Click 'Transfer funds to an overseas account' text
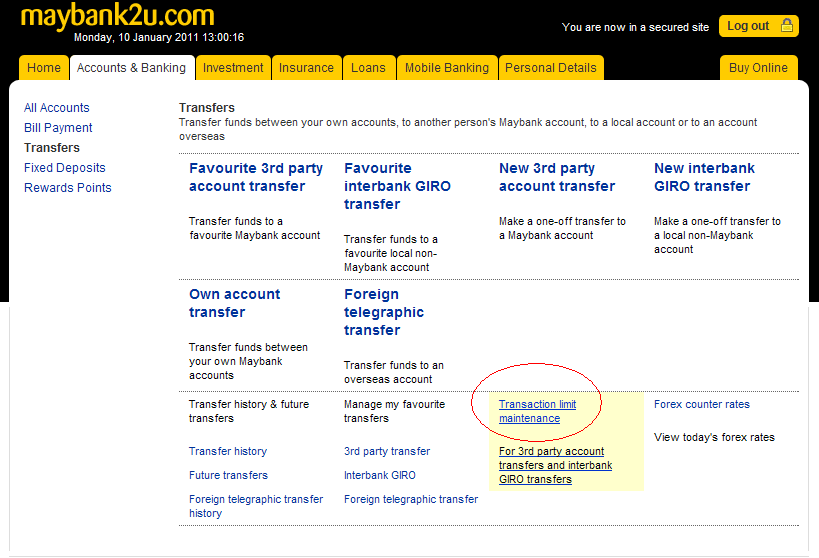Viewport: 819px width, 558px height. coord(394,372)
